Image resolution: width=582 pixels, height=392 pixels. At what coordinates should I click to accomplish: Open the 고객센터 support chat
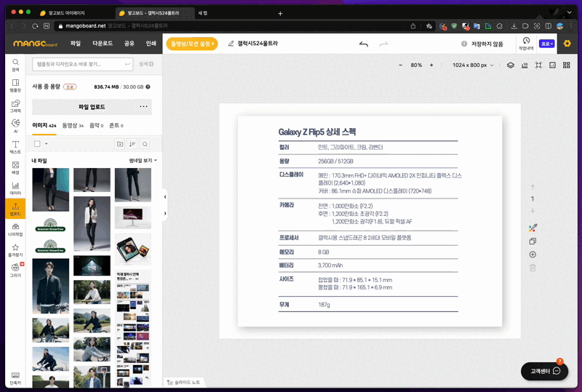click(544, 371)
